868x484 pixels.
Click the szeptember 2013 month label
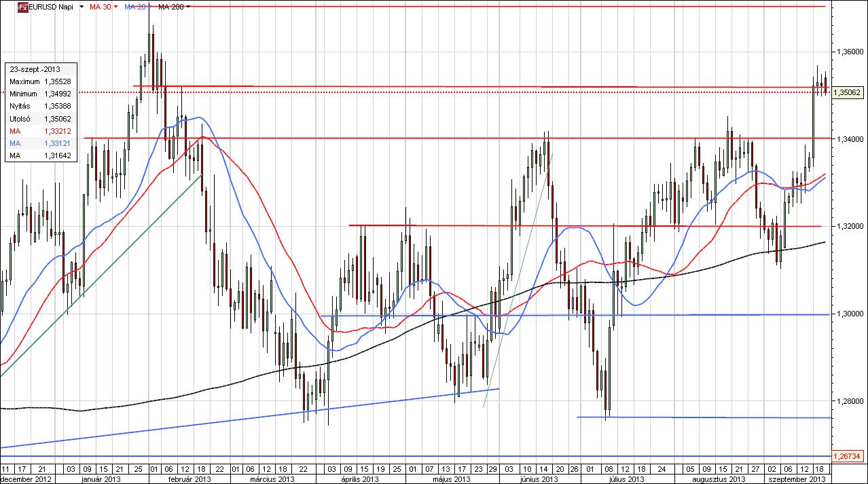799,479
